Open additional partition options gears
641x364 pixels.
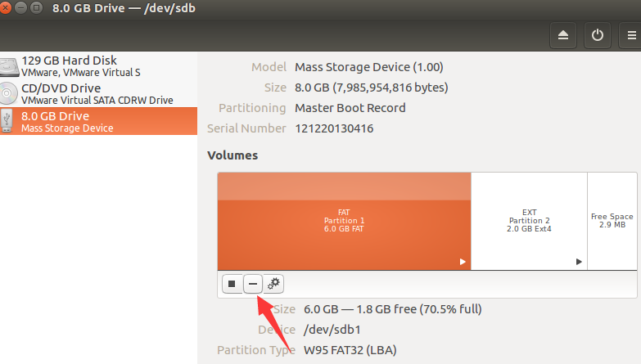(x=273, y=284)
